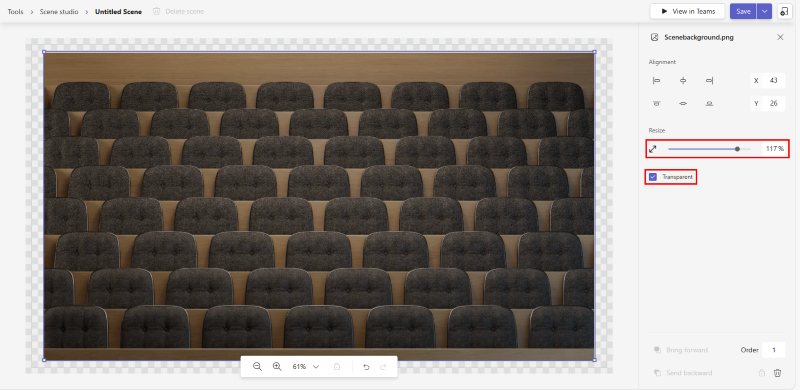800x390 pixels.
Task: Click View in Teams button
Action: [687, 11]
